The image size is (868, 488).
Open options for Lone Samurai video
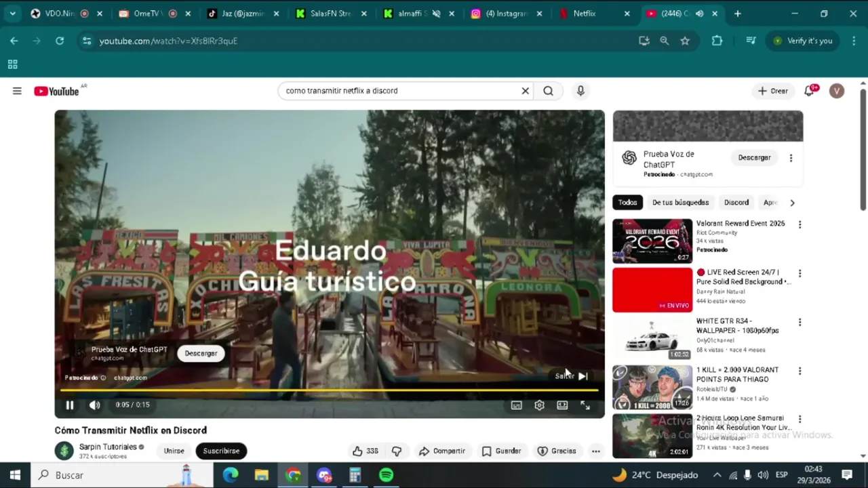pyautogui.click(x=800, y=420)
